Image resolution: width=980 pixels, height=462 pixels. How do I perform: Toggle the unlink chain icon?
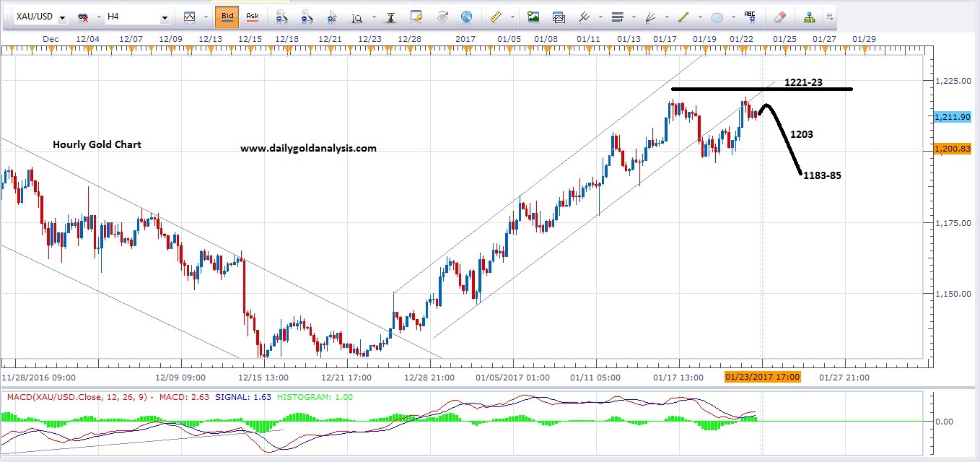click(x=83, y=17)
